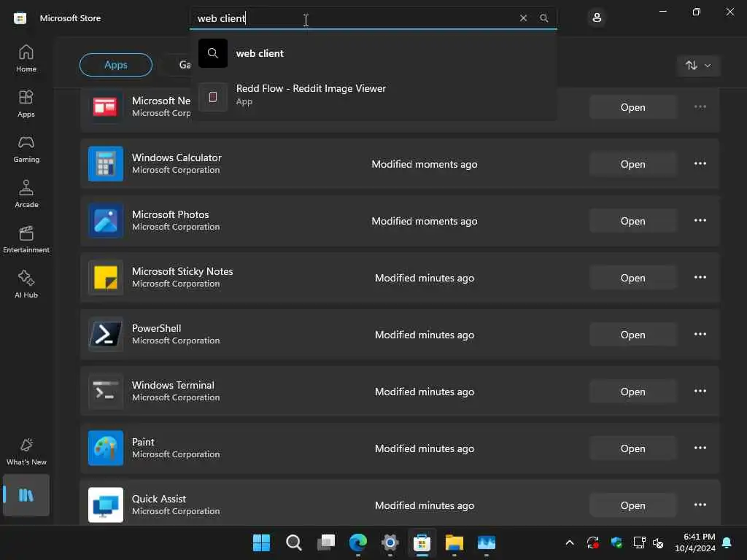Viewport: 747px width, 560px height.
Task: Open the notification bell in taskbar
Action: tap(727, 542)
